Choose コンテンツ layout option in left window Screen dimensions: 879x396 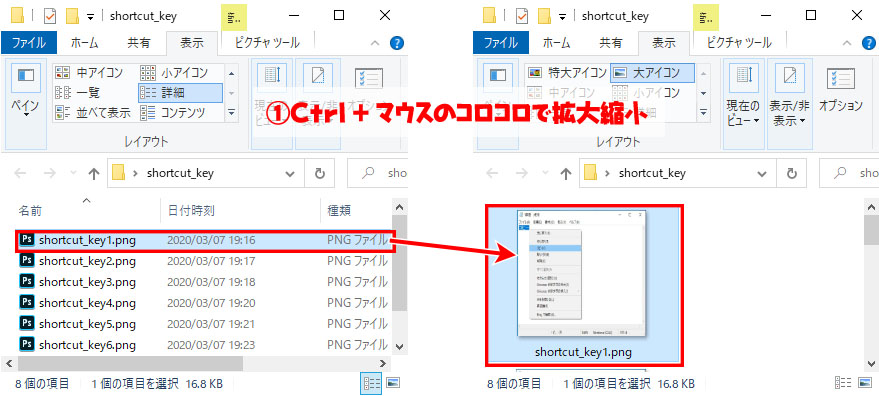click(173, 113)
